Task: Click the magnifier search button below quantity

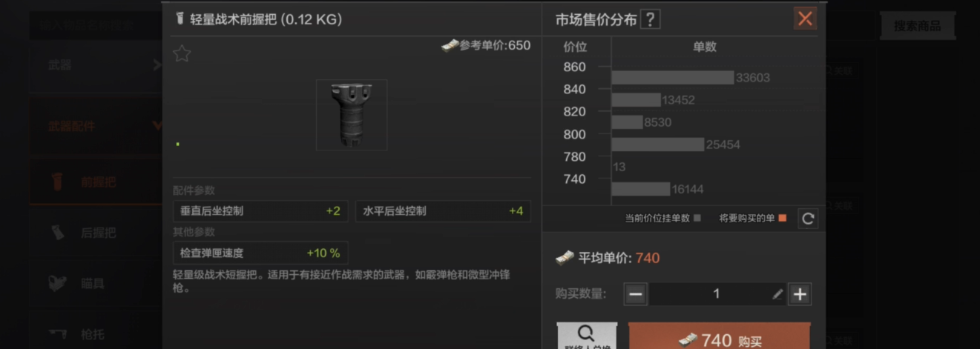Action: [587, 336]
